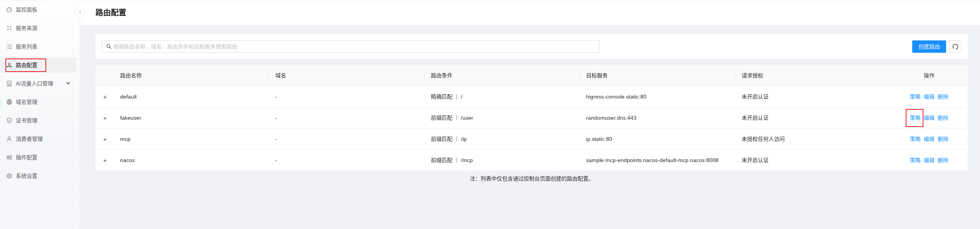980x229 pixels.
Task: Expand the AI流量入口管理 submenu chevron
Action: pos(68,84)
